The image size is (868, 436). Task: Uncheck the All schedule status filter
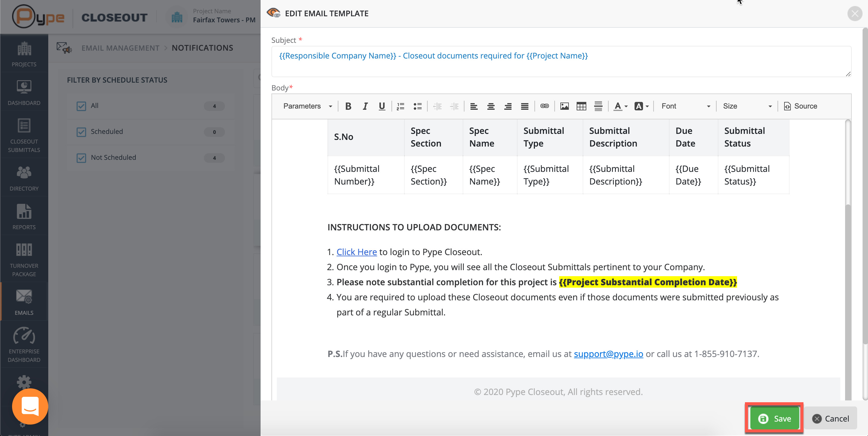[81, 106]
